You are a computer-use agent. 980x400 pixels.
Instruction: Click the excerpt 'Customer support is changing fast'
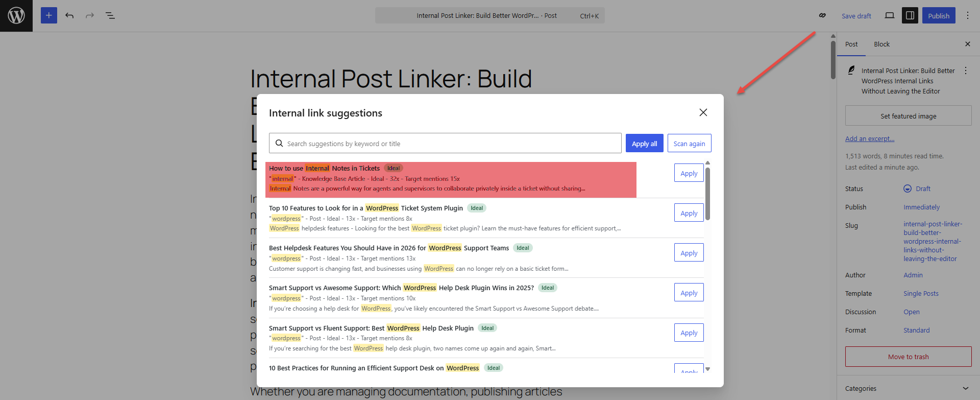[419, 269]
